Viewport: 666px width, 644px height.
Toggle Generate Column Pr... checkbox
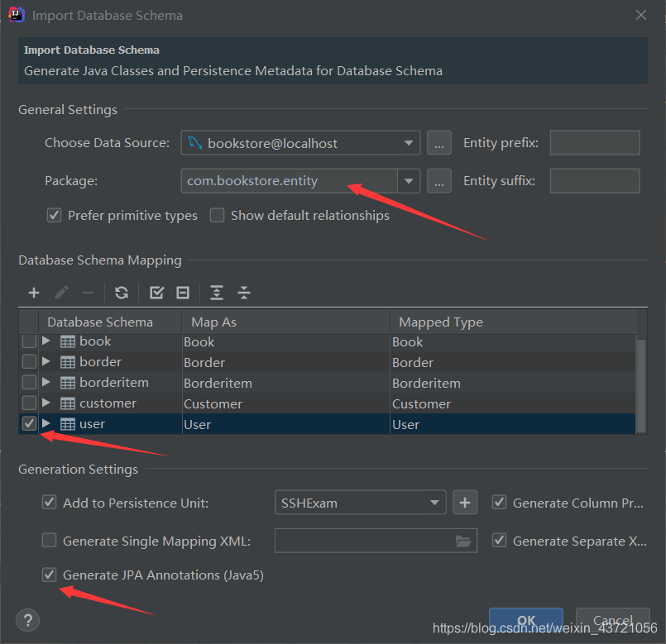click(x=499, y=502)
